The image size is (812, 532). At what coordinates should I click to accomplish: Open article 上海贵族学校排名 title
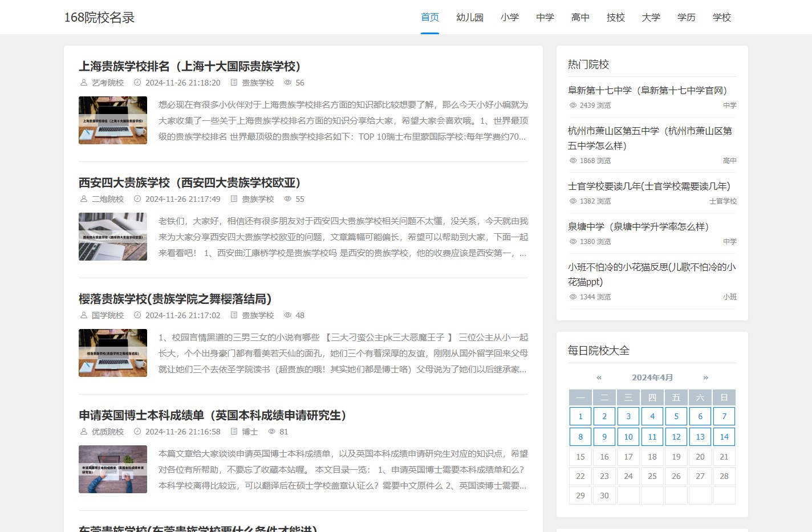[190, 66]
